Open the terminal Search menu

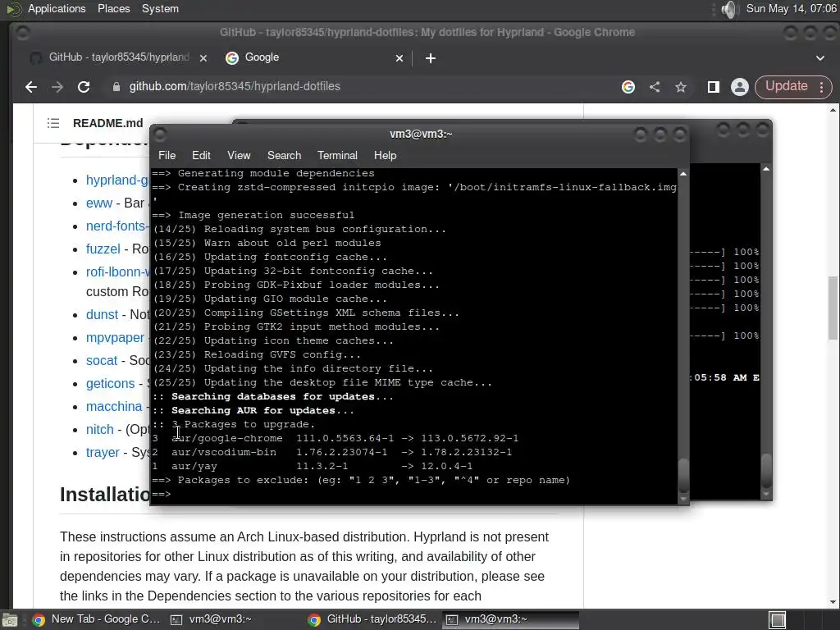tap(284, 155)
